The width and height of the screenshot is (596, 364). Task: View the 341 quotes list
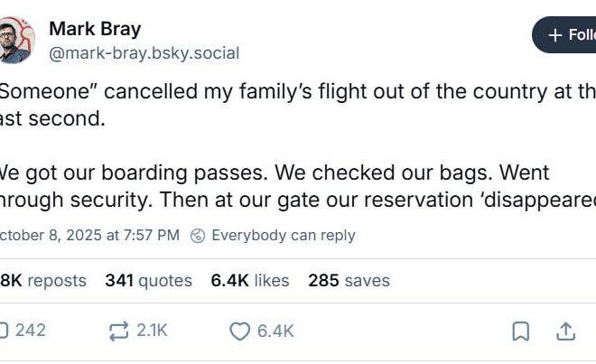click(148, 281)
